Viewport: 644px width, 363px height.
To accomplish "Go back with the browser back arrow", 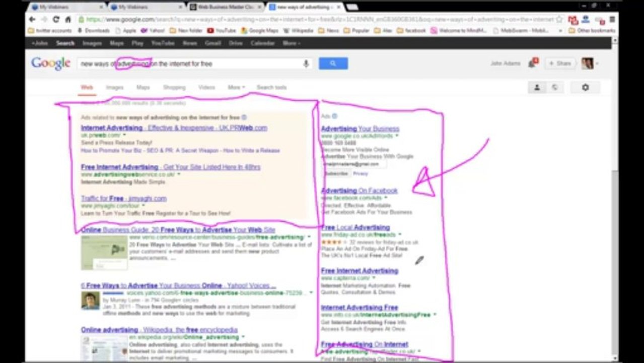I will (32, 19).
